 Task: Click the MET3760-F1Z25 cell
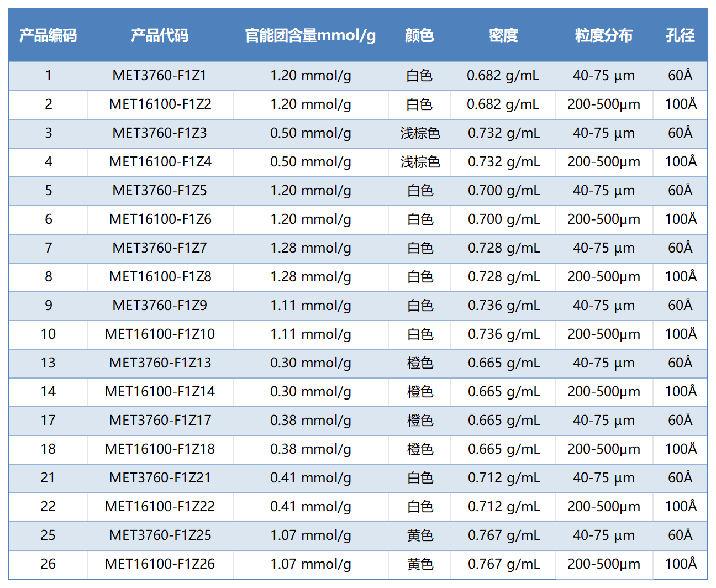[x=160, y=535]
